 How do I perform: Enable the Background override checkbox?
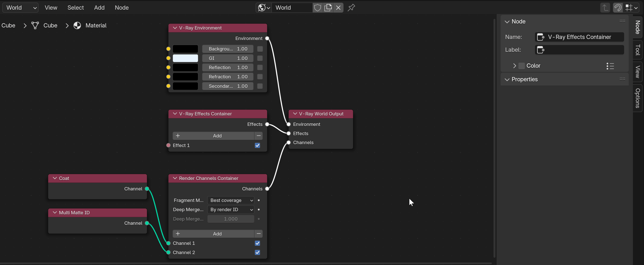(x=260, y=49)
